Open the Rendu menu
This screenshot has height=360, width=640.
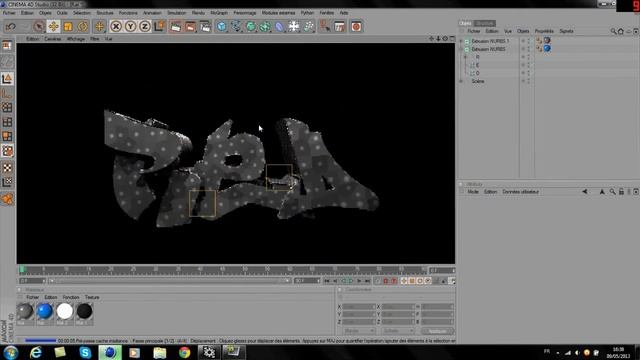(198, 13)
